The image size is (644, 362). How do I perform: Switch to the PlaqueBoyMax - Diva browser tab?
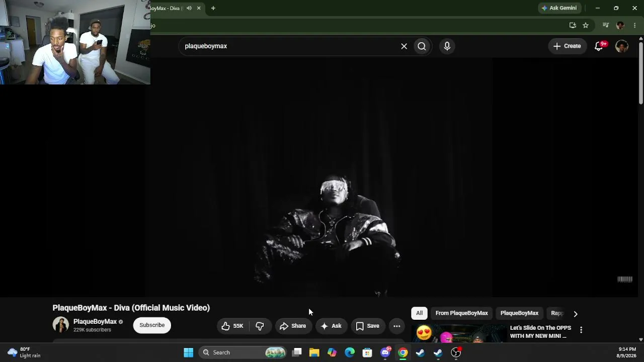pos(168,8)
